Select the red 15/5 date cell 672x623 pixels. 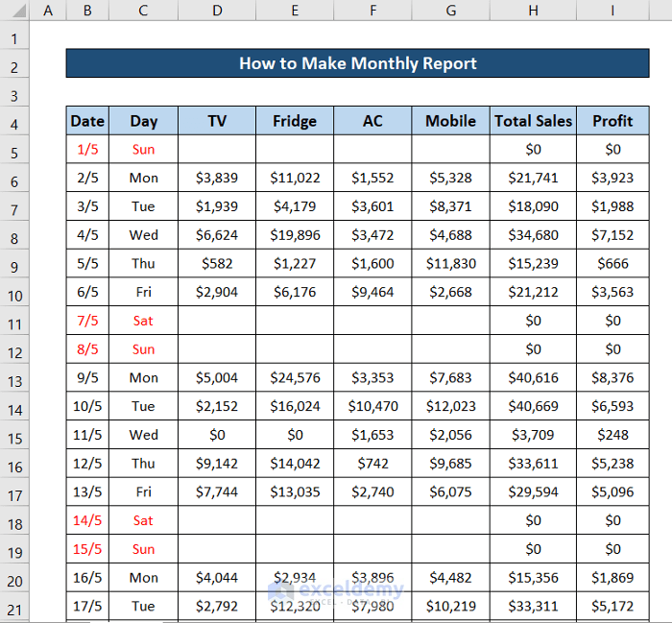point(87,549)
